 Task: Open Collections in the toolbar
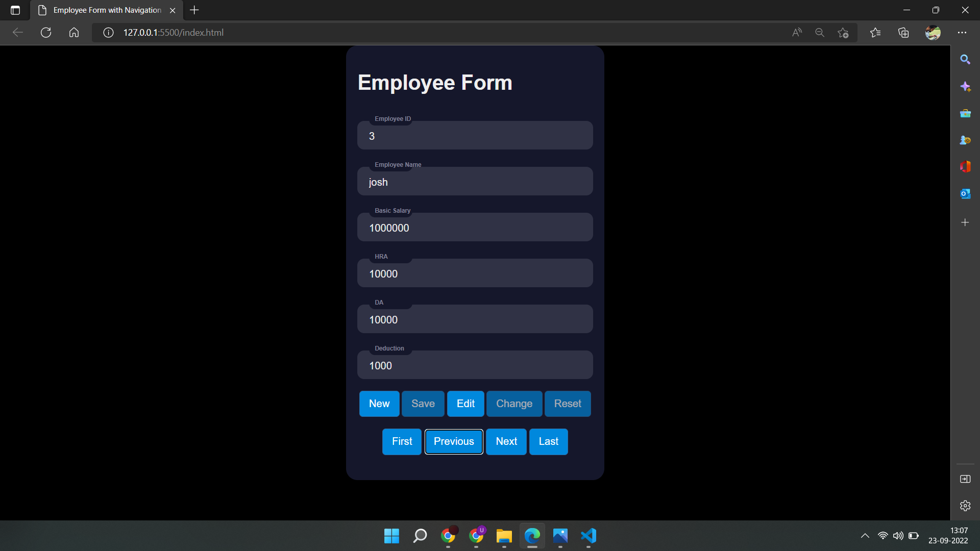[903, 32]
